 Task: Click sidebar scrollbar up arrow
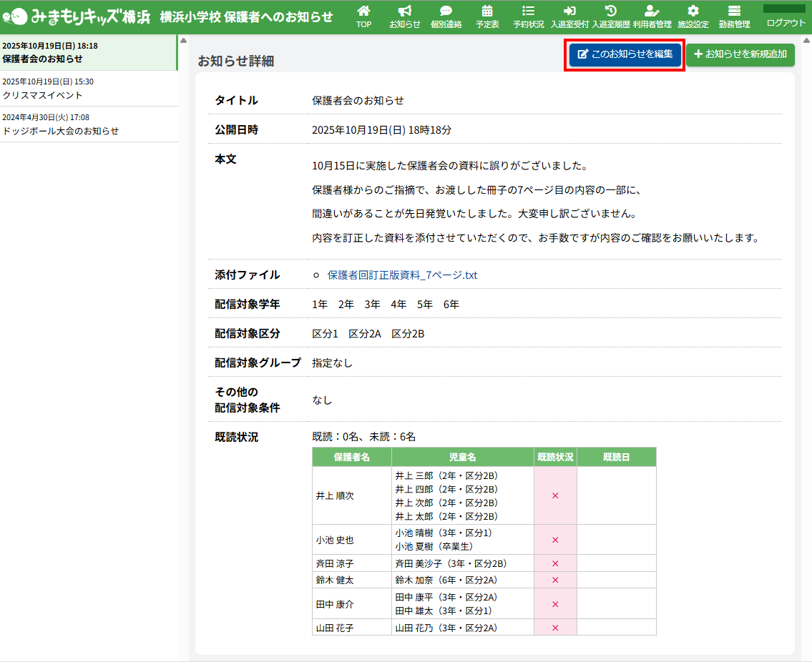click(182, 40)
